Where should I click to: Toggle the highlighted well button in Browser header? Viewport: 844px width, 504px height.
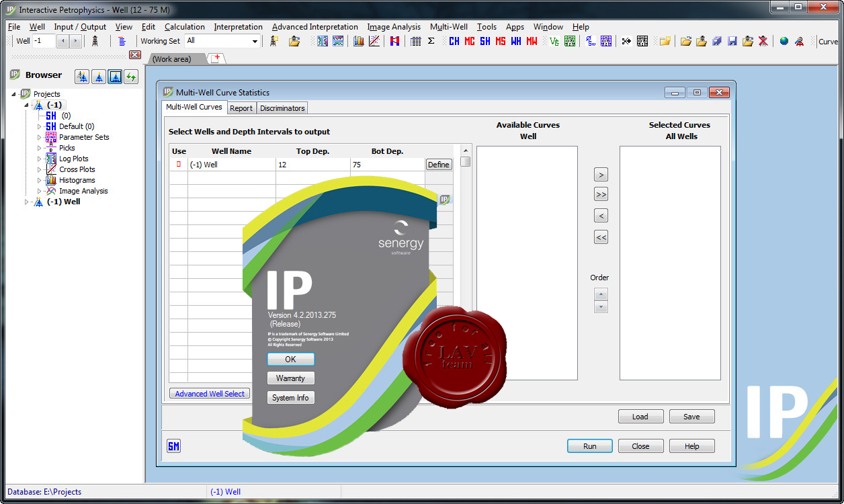coord(115,76)
